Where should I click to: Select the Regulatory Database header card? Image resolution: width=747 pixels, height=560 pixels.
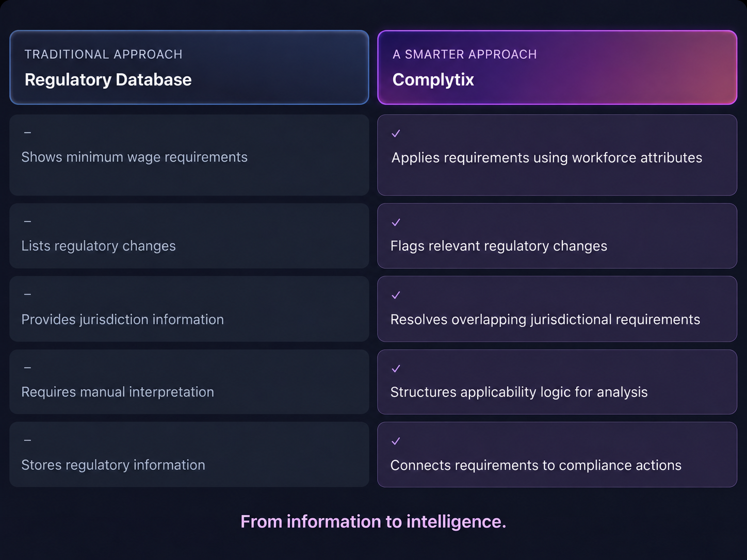[189, 68]
